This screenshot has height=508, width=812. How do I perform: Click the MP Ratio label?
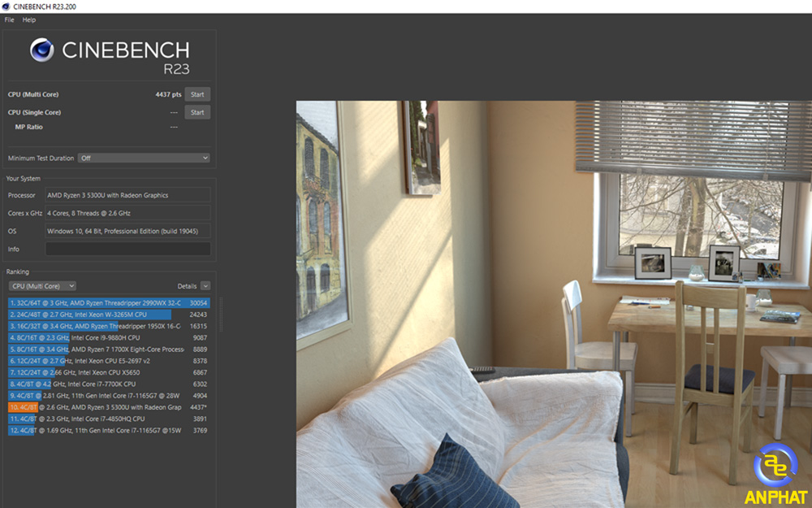tap(29, 127)
